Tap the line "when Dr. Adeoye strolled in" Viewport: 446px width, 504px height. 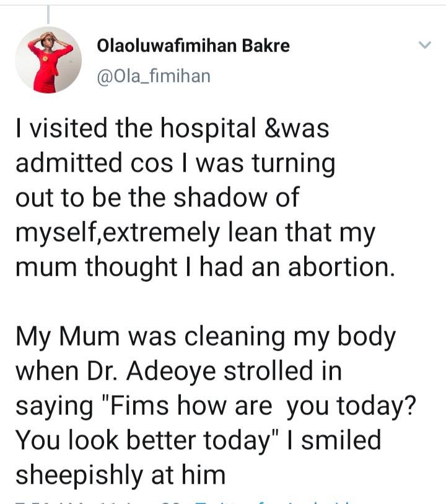[178, 371]
